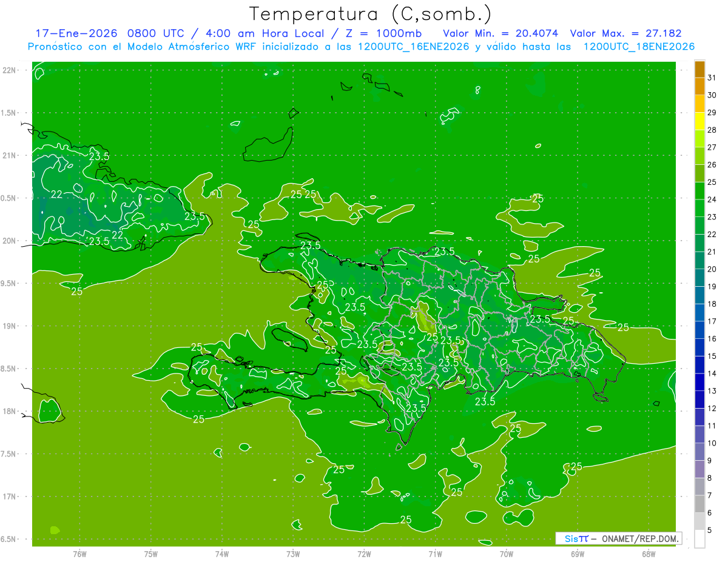Viewport: 728px width, 562px height.
Task: Click the 17-Ene-2026 date in the header
Action: (76, 33)
